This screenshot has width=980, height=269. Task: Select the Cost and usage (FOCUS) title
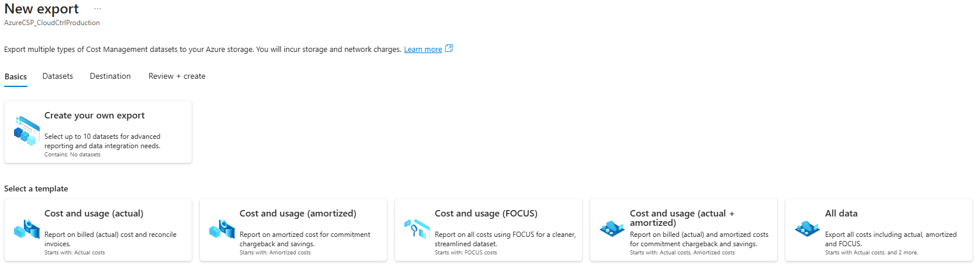(486, 214)
